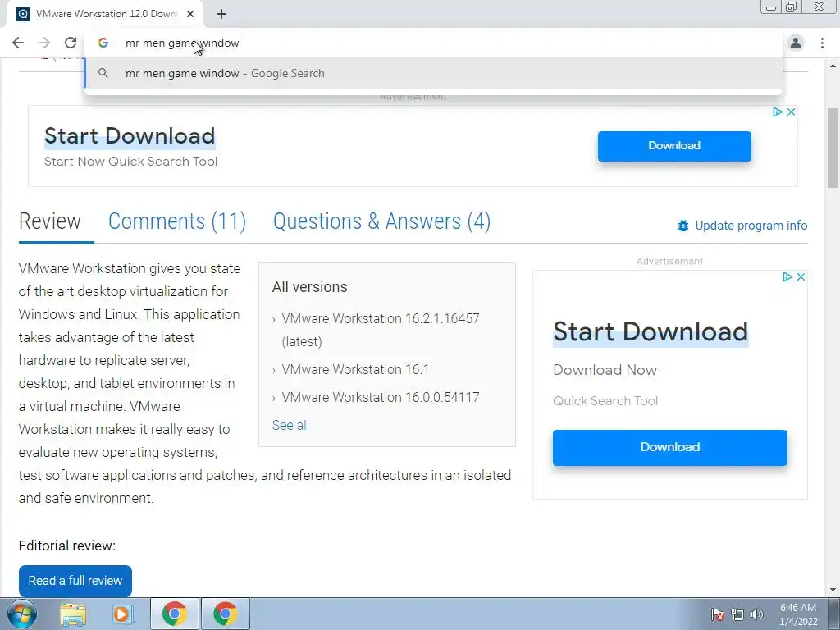Open File Explorer from the taskbar
The height and width of the screenshot is (630, 840).
click(73, 614)
